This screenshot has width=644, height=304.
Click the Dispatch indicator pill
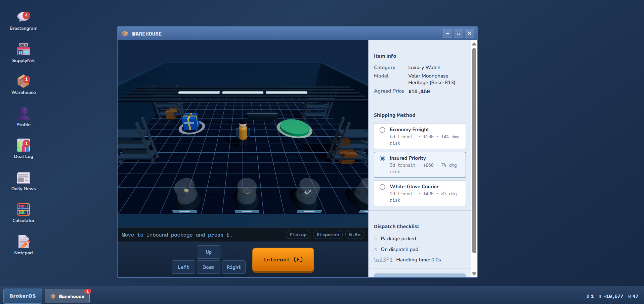tap(328, 235)
